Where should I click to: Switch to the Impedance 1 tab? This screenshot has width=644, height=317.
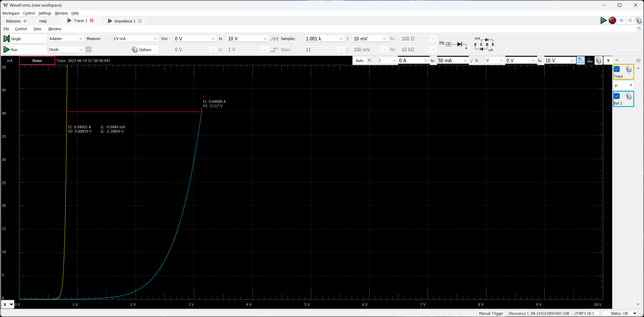[124, 21]
